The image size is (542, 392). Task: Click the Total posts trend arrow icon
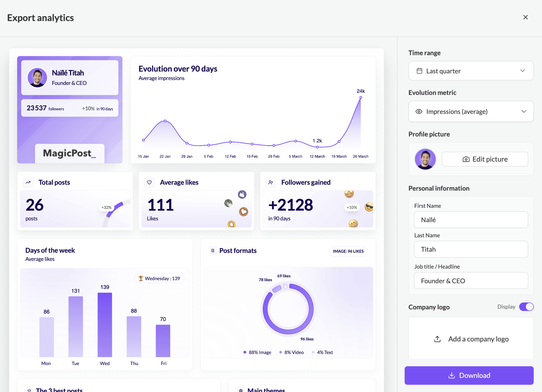click(28, 182)
